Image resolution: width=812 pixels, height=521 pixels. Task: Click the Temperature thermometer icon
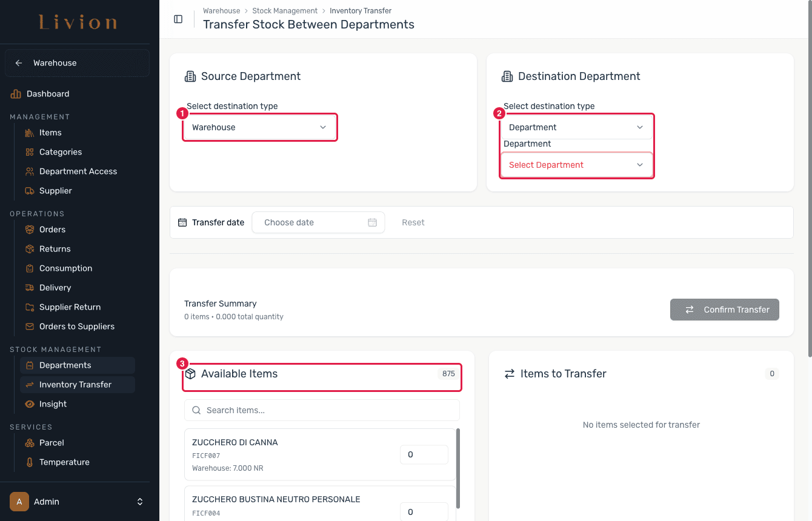29,462
